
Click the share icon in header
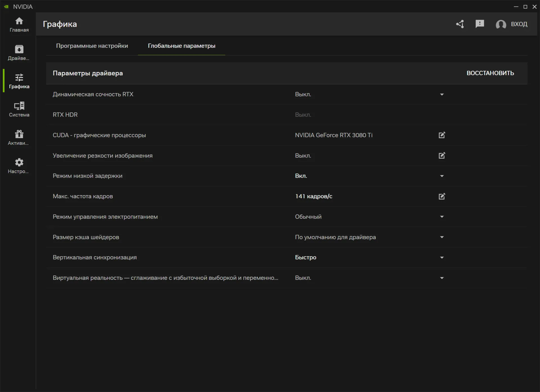pyautogui.click(x=460, y=24)
